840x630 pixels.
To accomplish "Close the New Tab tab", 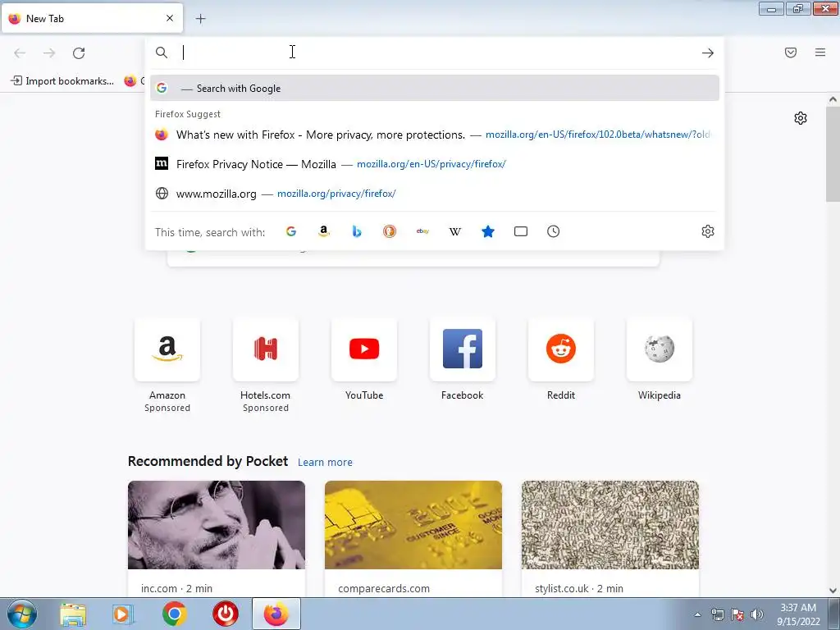I will click(170, 18).
